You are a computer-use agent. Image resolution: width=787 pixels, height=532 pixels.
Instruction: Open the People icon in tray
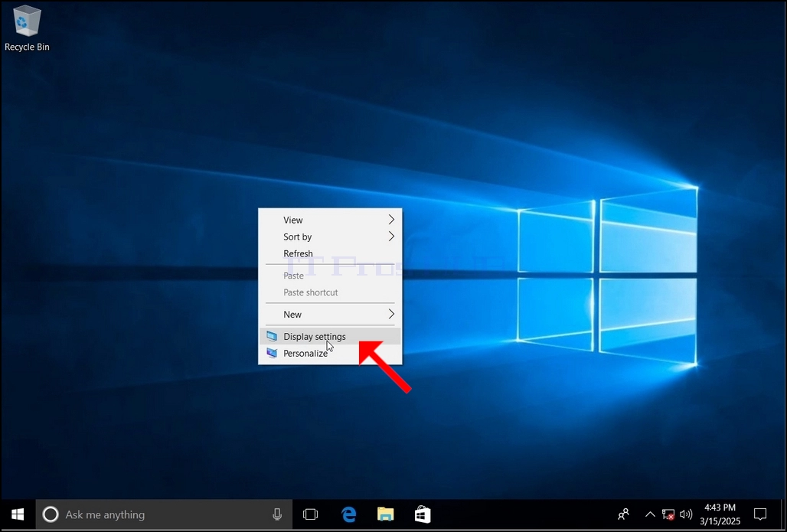pyautogui.click(x=624, y=514)
